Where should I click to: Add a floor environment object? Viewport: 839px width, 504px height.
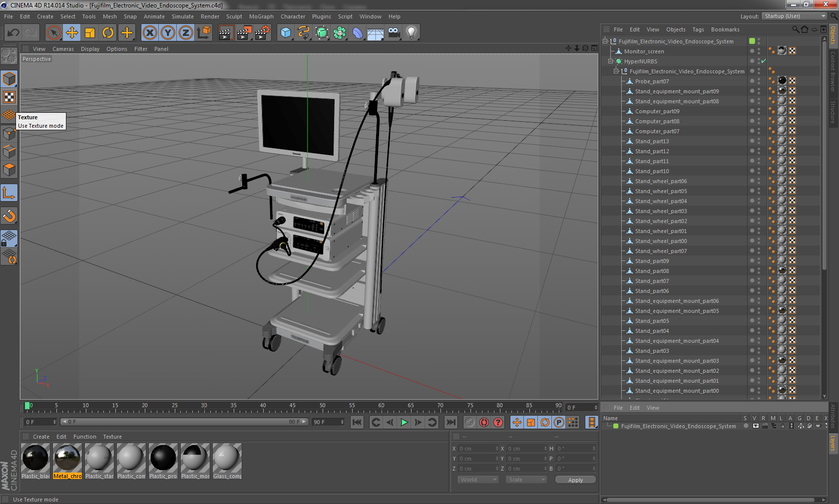pos(376,33)
